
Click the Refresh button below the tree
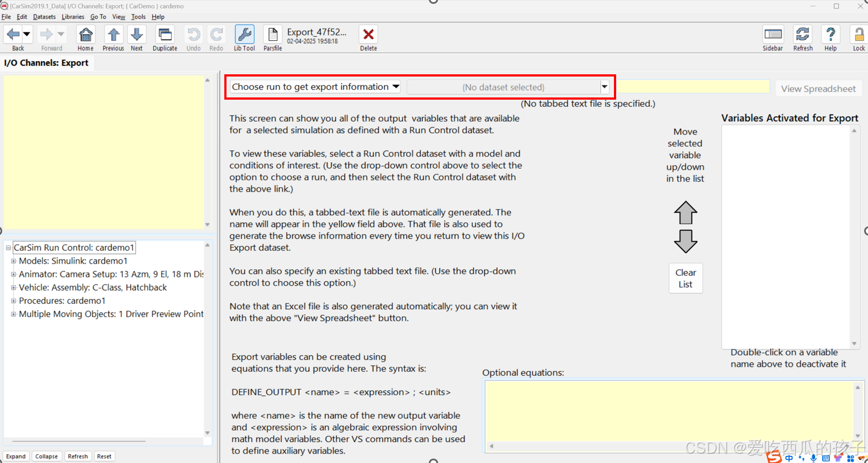click(78, 456)
